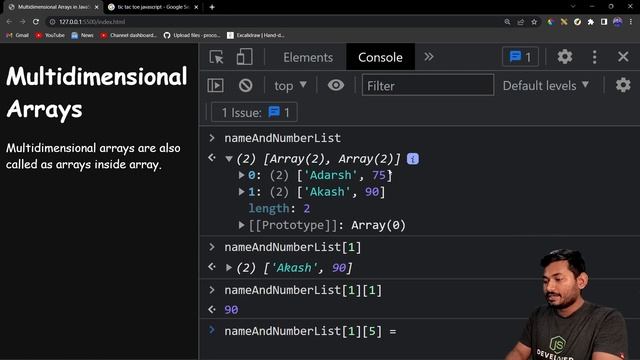Open the 1 Issue link below the Filter field
Screen dimensions: 640x360
254,112
